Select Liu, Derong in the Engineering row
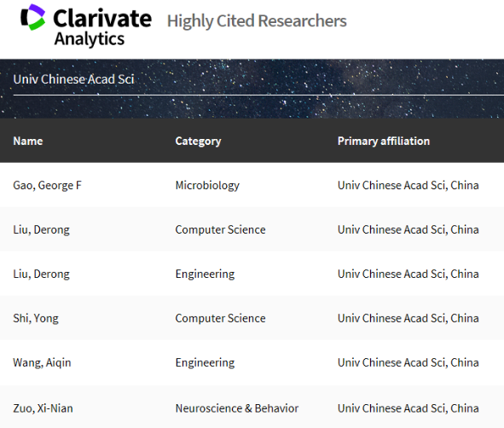The height and width of the screenshot is (428, 504). 41,274
